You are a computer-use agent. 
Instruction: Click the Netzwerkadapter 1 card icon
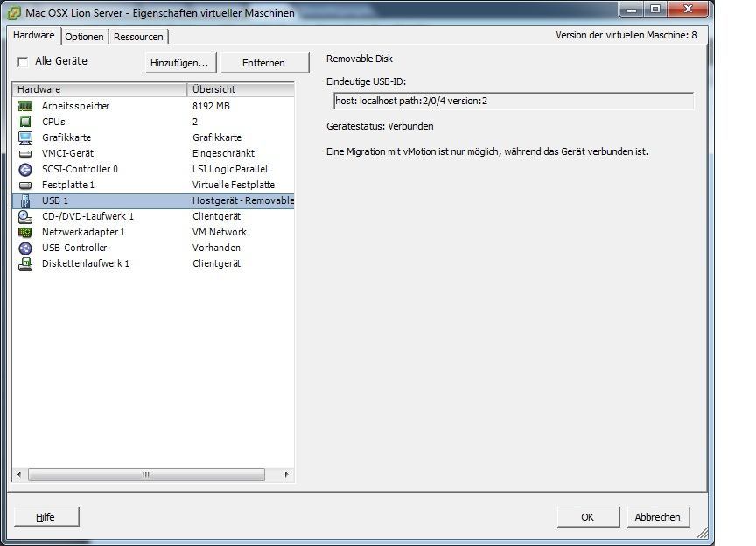(25, 232)
